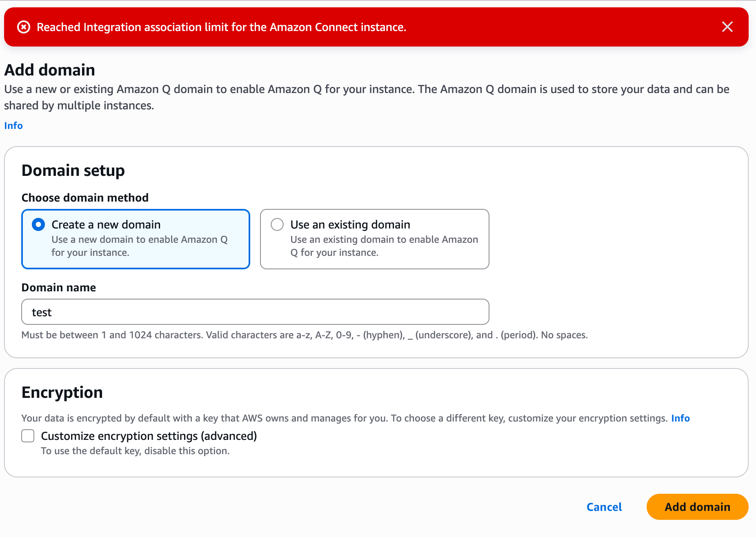Click the Domain name field label
The height and width of the screenshot is (537, 756).
[59, 288]
